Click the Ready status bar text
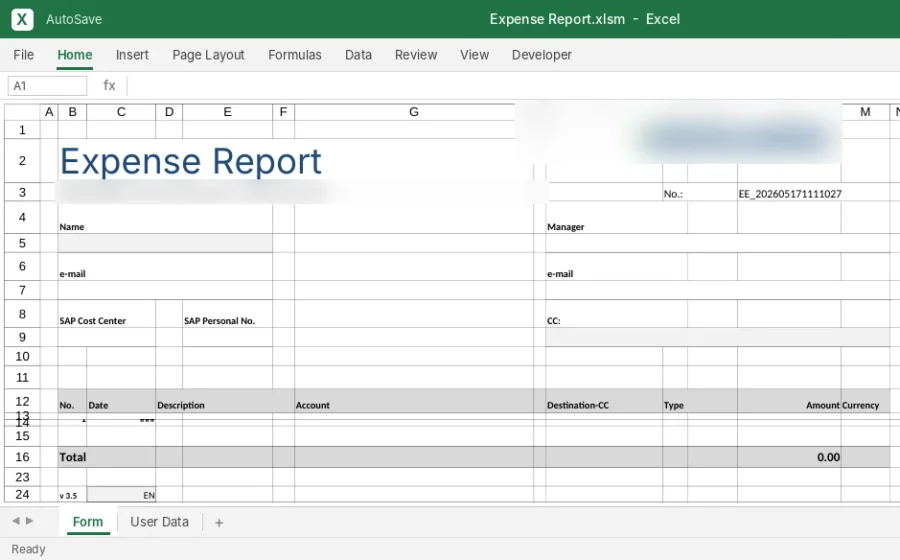The height and width of the screenshot is (560, 900). 28,549
